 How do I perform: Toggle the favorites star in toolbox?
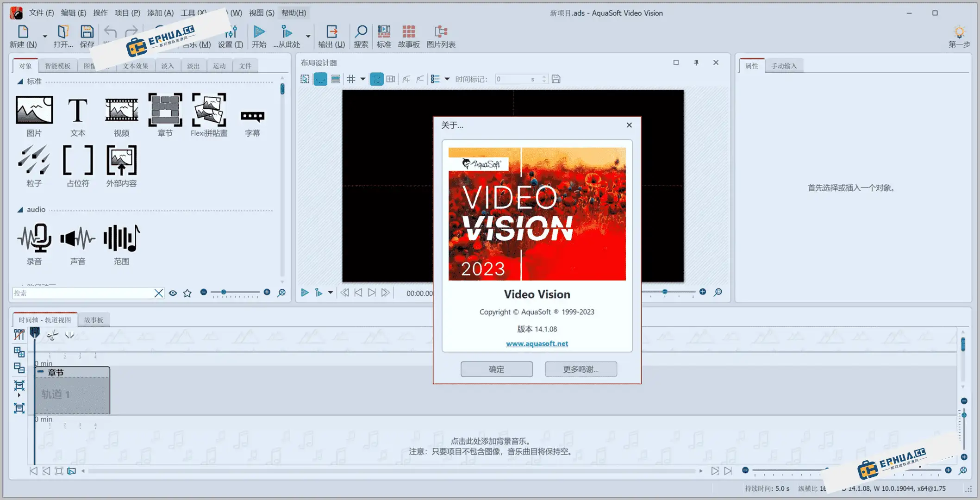pos(187,293)
